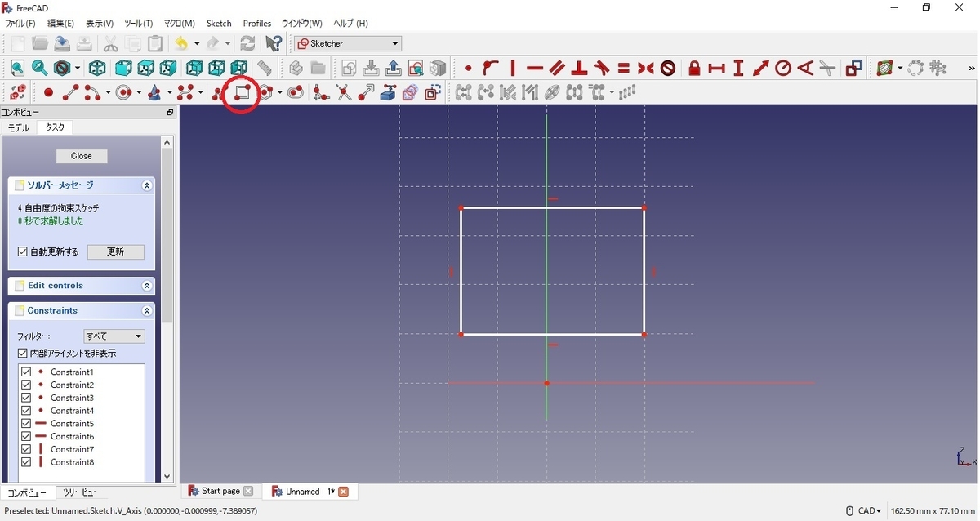This screenshot has width=980, height=521.
Task: Apply the coincident constraint
Action: point(468,69)
